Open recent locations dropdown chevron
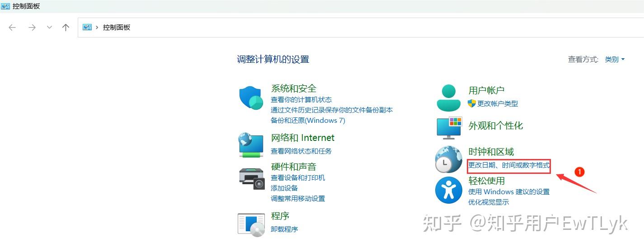Image resolution: width=644 pixels, height=252 pixels. point(49,28)
